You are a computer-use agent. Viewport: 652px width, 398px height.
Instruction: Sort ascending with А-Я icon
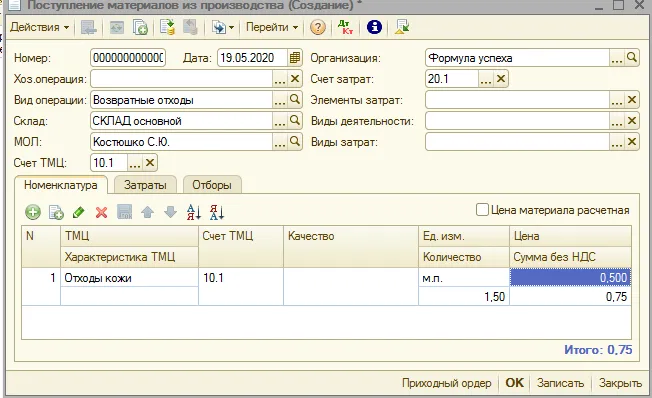194,212
